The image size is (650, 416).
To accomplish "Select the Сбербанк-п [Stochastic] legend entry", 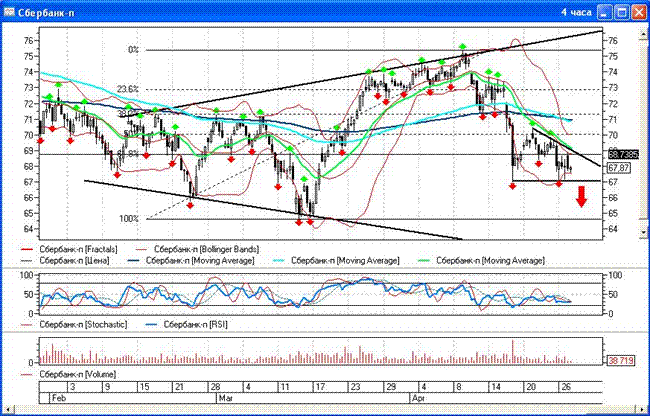I will (x=74, y=324).
